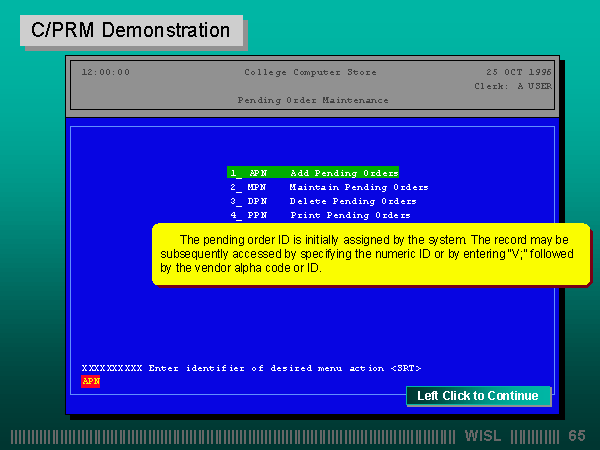Click the Left Click to Continue button
This screenshot has width=600, height=450.
[478, 396]
